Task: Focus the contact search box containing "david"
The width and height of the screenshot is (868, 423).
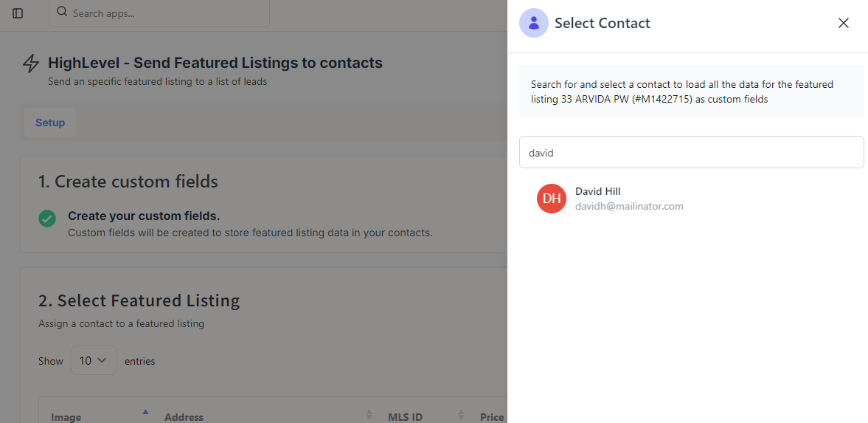Action: (691, 152)
